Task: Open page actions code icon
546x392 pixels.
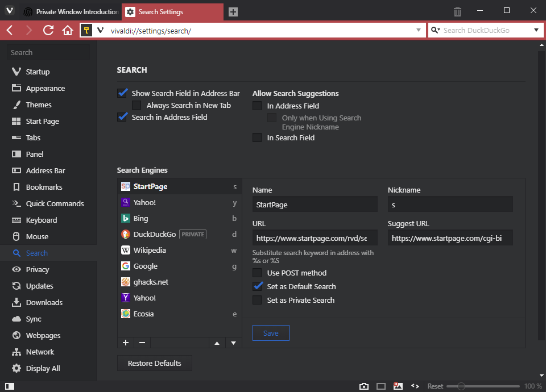Action: [415, 386]
